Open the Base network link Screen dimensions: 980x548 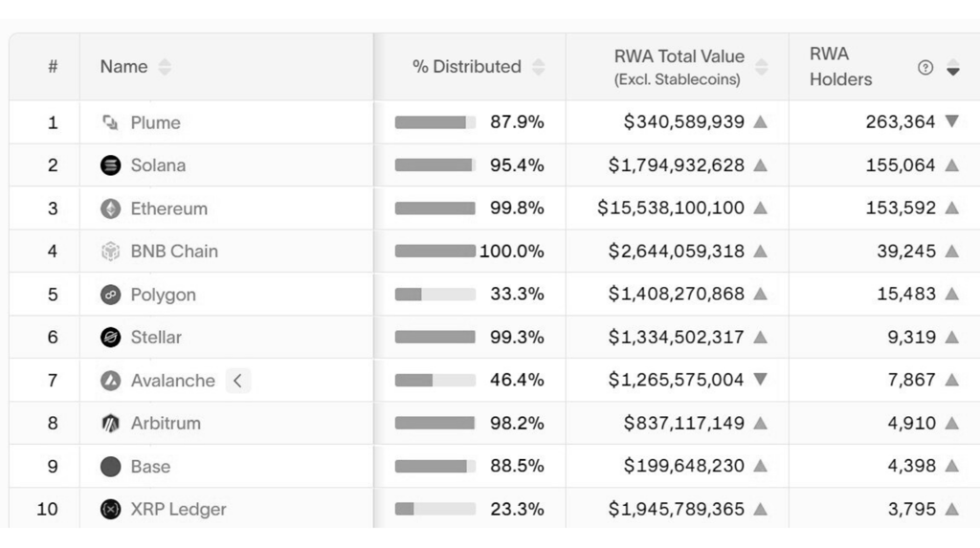click(150, 467)
